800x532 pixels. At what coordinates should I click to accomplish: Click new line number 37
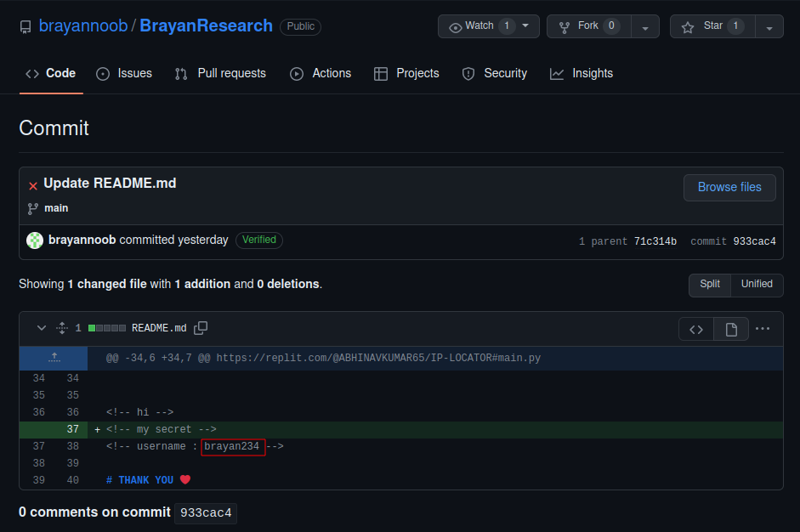73,429
